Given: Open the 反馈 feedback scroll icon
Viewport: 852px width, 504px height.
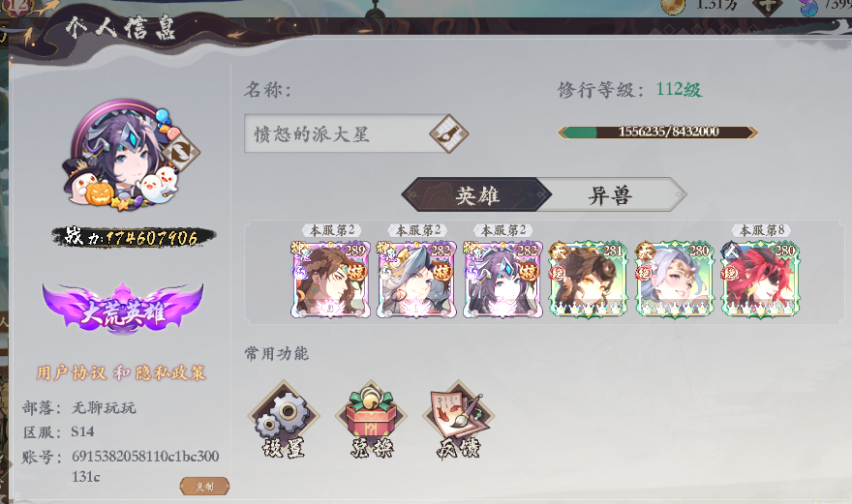Looking at the screenshot, I should pos(459,419).
